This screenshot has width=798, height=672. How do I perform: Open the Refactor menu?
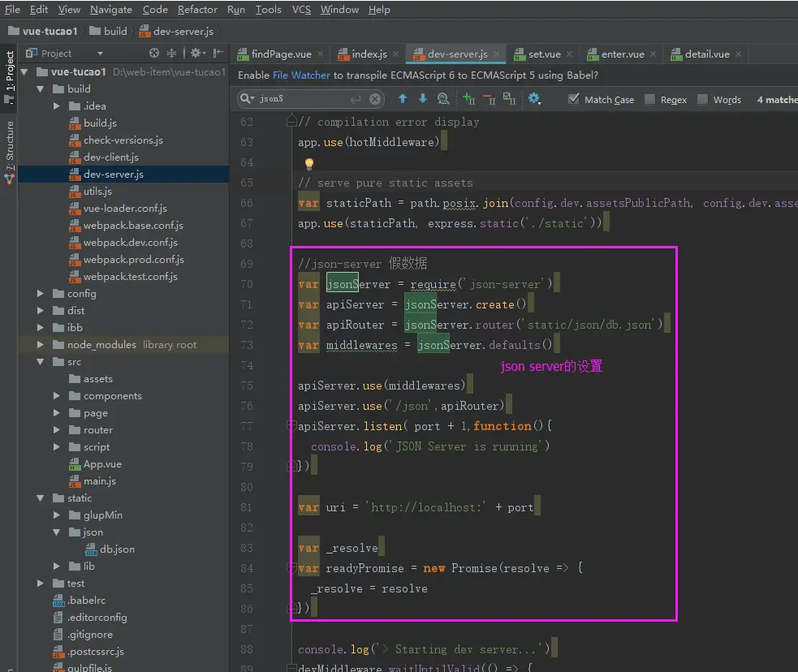[x=197, y=10]
